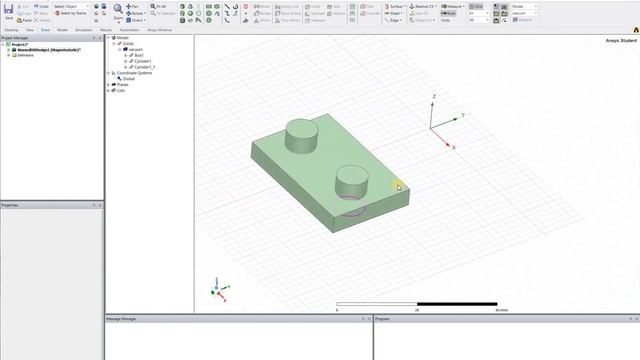
Task: Open the Model type dropdown
Action: pyautogui.click(x=524, y=7)
